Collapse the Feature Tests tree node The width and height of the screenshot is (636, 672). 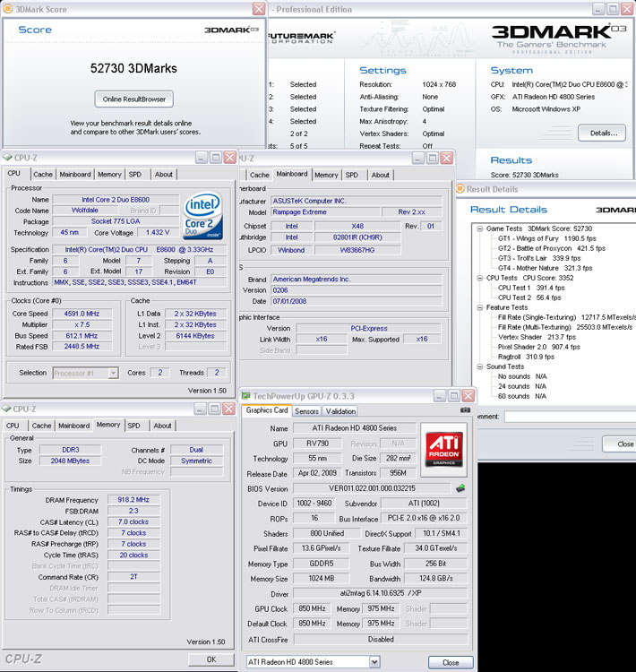480,307
